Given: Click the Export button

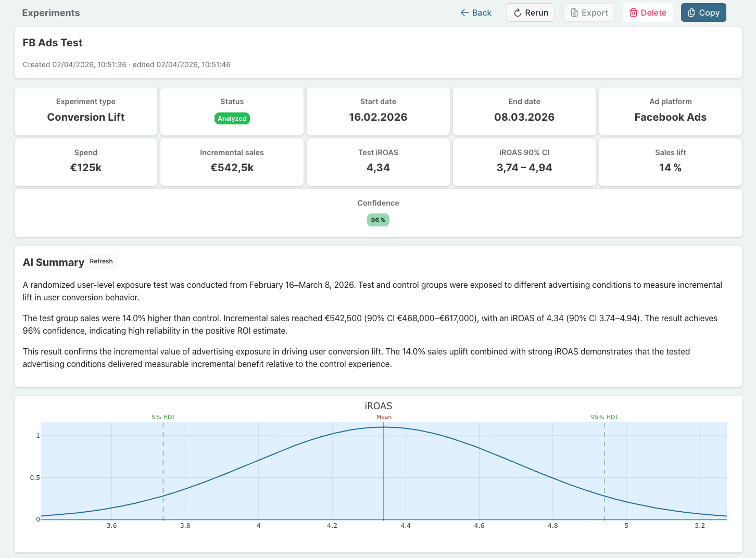Looking at the screenshot, I should point(589,12).
